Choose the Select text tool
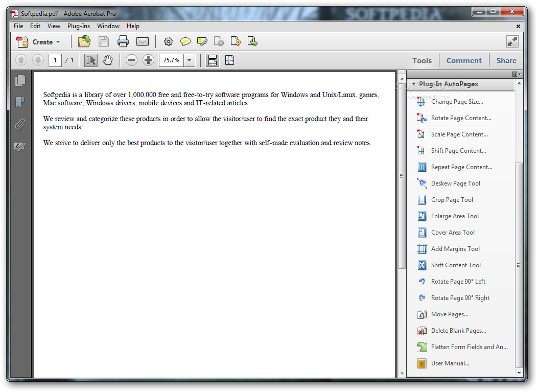The width and height of the screenshot is (538, 392). [91, 60]
